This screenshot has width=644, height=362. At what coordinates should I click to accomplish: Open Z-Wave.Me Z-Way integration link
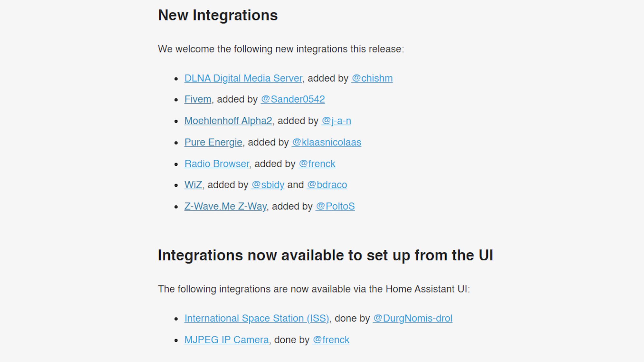tap(225, 206)
